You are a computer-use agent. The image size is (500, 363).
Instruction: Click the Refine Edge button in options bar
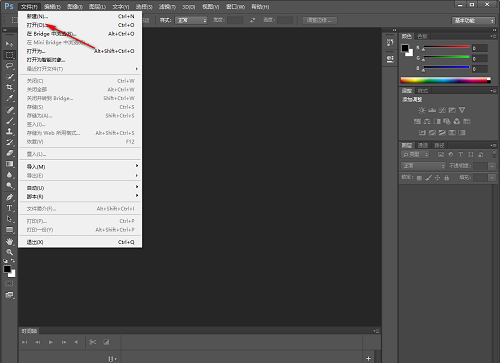tap(320, 20)
